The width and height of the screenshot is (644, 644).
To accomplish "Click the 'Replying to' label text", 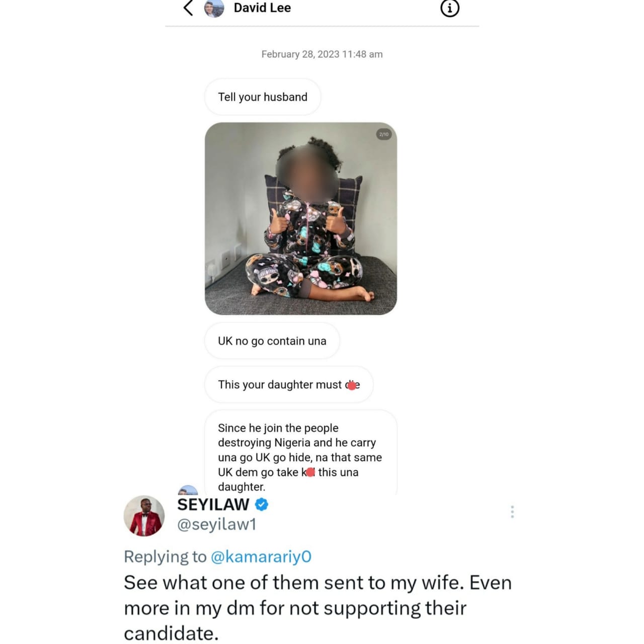I will pos(166,557).
